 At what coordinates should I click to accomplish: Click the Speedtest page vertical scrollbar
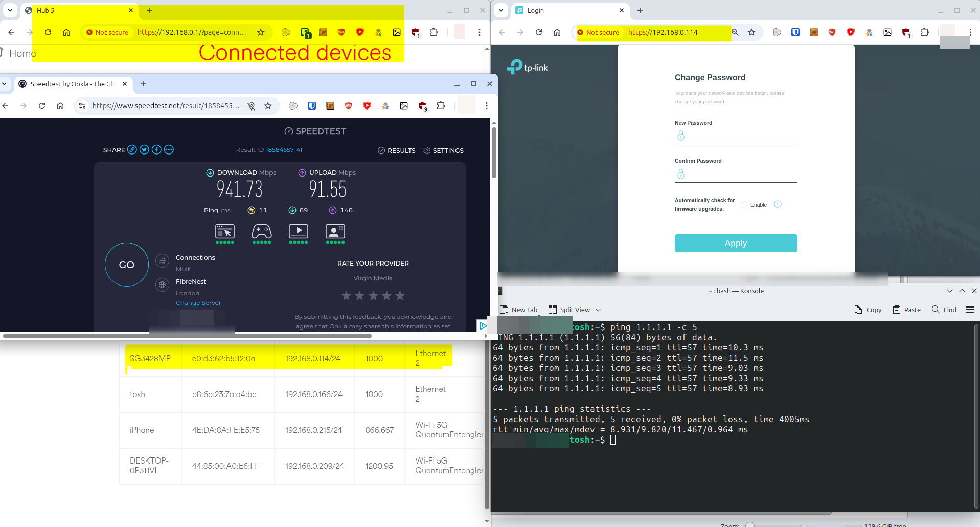(494, 152)
